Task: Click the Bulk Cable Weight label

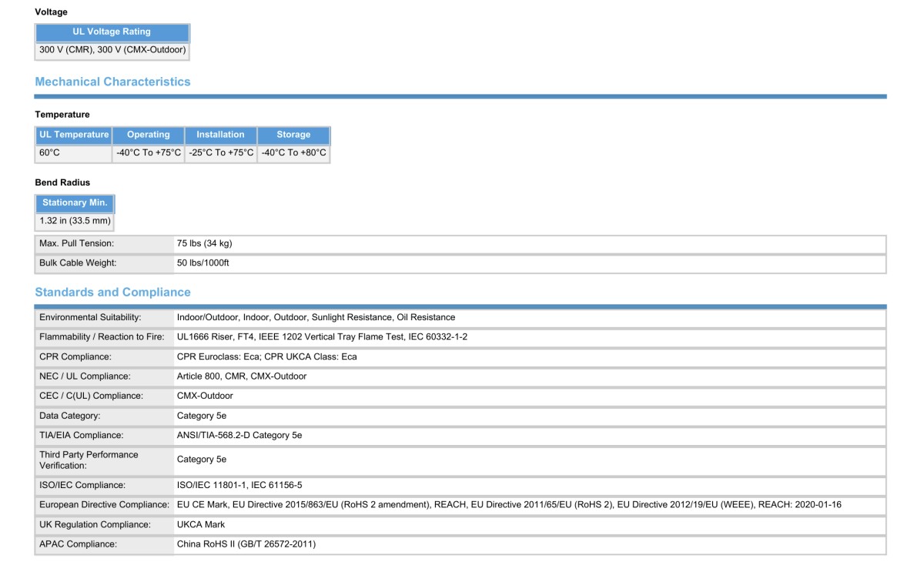Action: point(78,263)
